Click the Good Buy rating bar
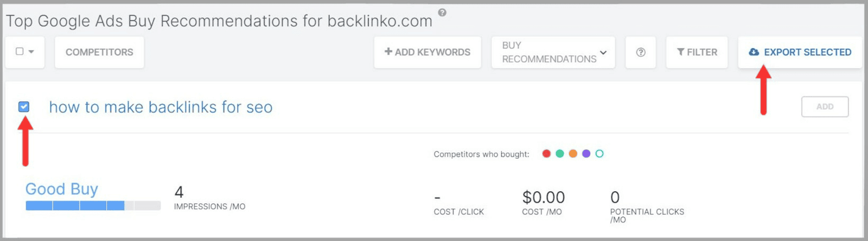 93,206
